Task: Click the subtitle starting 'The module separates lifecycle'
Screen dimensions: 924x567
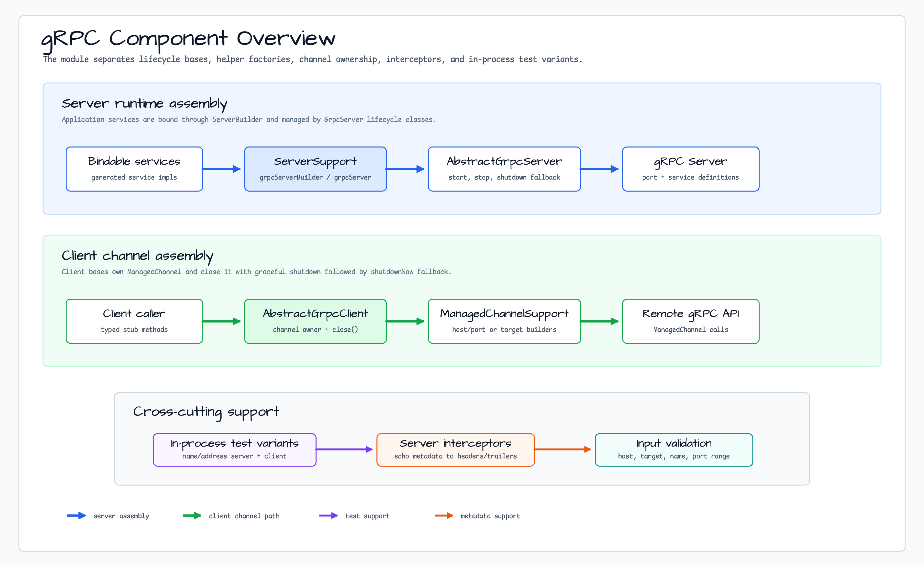Action: 312,59
